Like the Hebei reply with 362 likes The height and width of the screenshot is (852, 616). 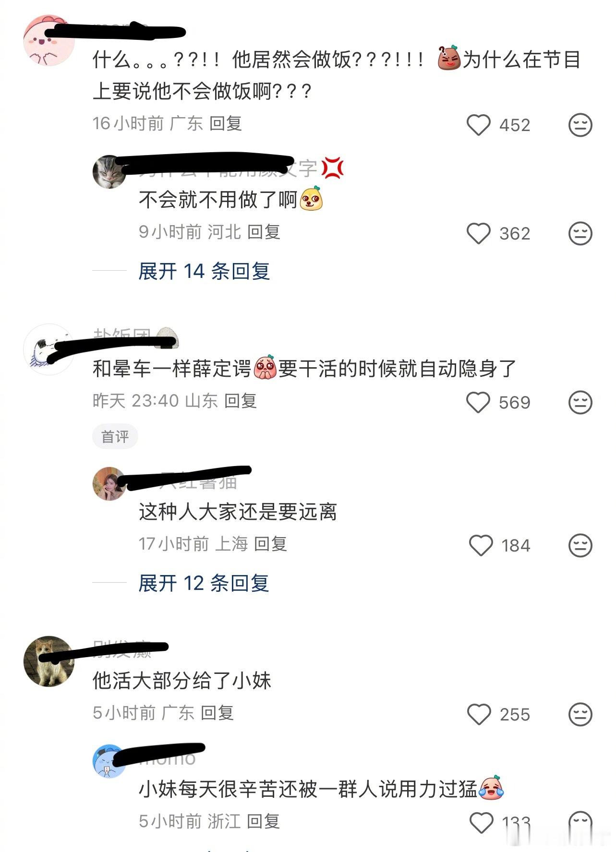coord(478,233)
